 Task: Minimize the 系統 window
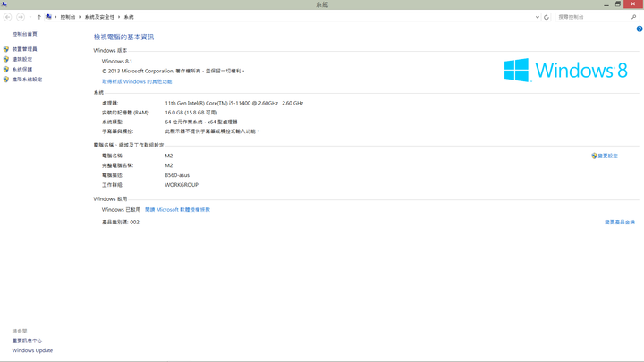click(x=606, y=4)
